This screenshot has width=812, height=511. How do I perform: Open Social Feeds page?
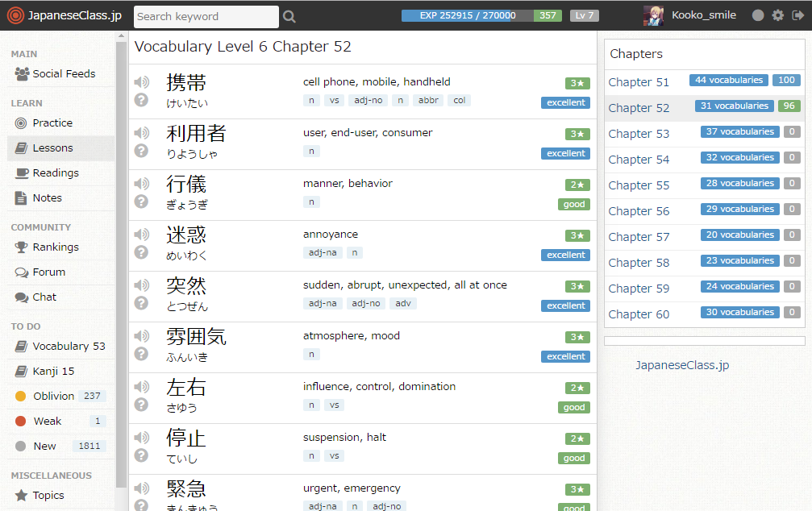click(64, 74)
